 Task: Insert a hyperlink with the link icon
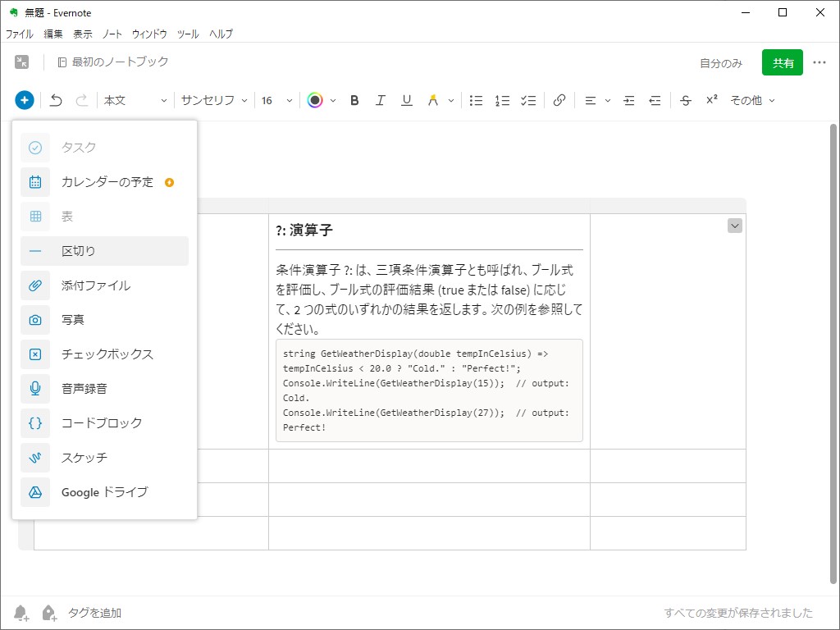point(559,99)
